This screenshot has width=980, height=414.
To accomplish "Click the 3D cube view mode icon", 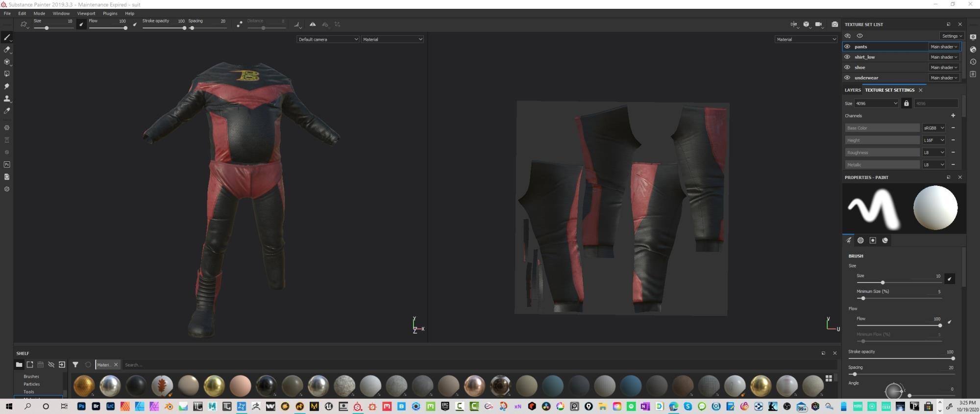I will 806,24.
